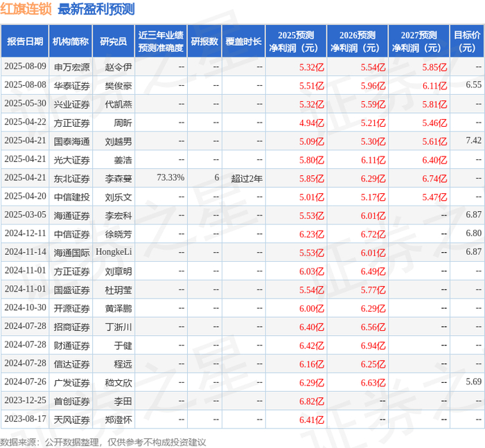Select the 光大证券 institution cell
The image size is (485, 448).
72,160
